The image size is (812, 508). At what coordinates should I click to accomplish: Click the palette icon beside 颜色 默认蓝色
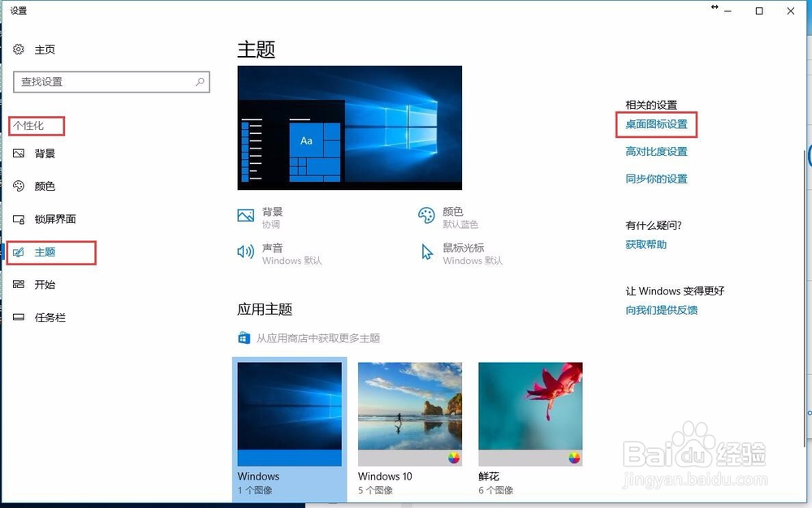pyautogui.click(x=426, y=216)
